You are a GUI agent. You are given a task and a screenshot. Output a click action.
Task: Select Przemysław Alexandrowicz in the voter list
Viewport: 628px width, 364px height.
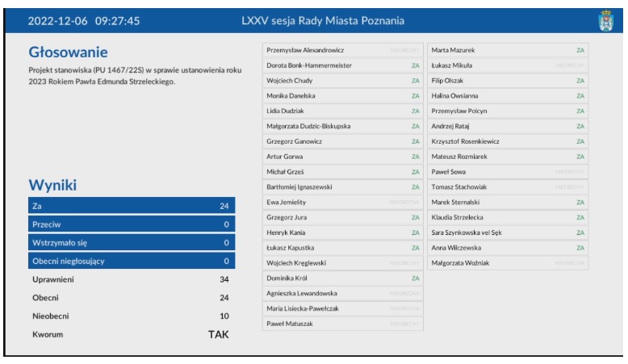pyautogui.click(x=343, y=50)
